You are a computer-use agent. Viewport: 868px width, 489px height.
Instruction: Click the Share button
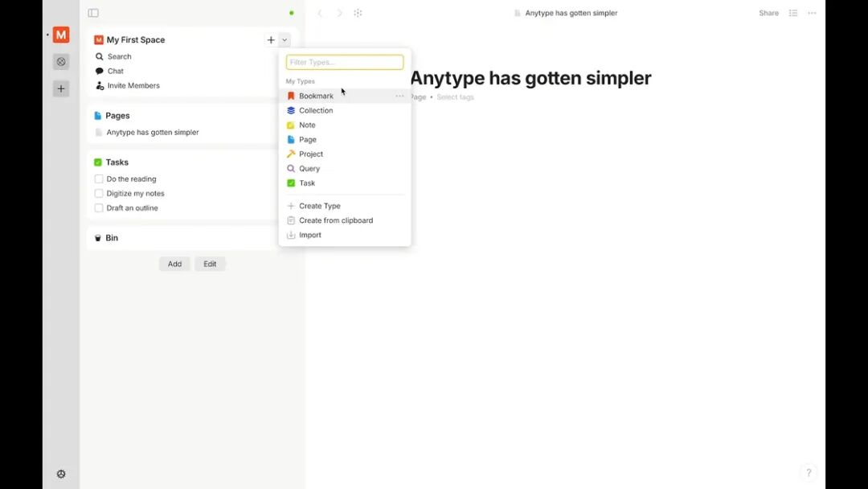(768, 13)
